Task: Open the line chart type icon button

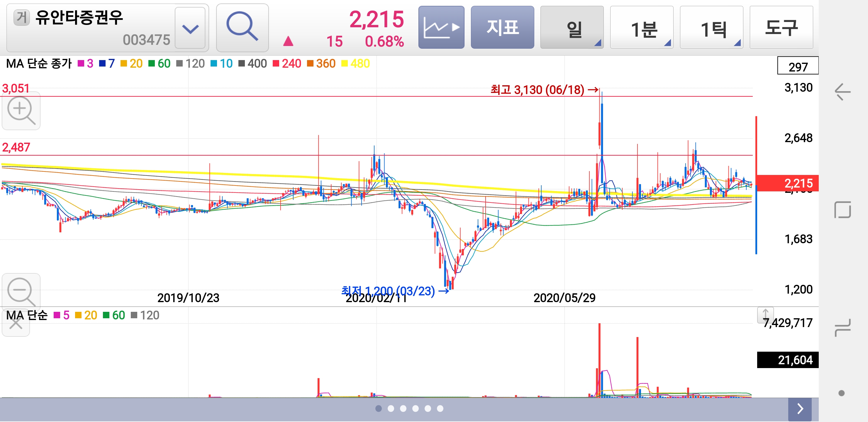Action: pos(441,28)
